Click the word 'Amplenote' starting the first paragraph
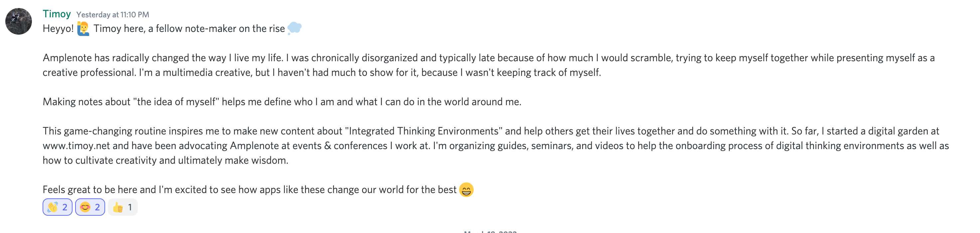Image resolution: width=980 pixels, height=233 pixels. click(67, 58)
